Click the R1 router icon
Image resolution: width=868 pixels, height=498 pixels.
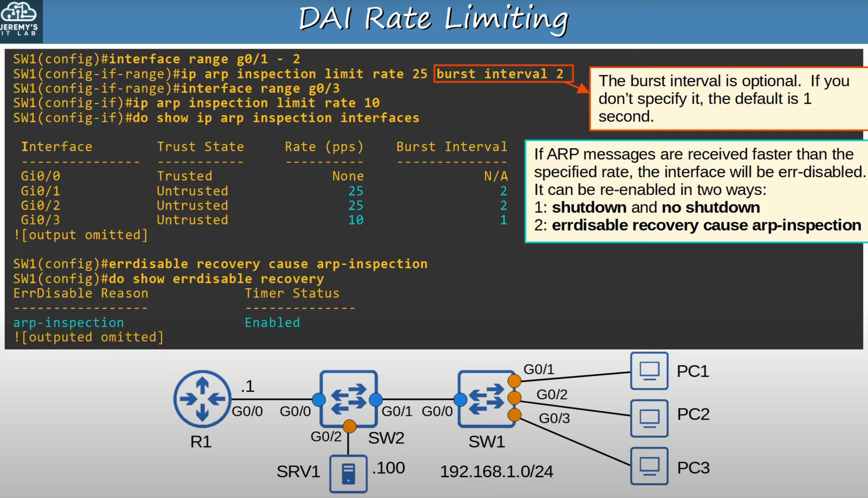click(x=202, y=399)
